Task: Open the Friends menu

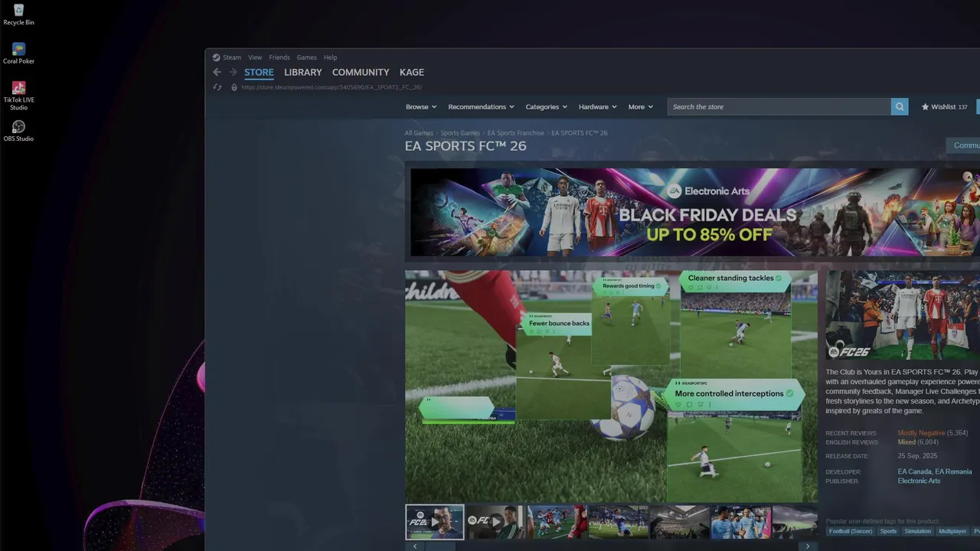Action: [x=279, y=57]
